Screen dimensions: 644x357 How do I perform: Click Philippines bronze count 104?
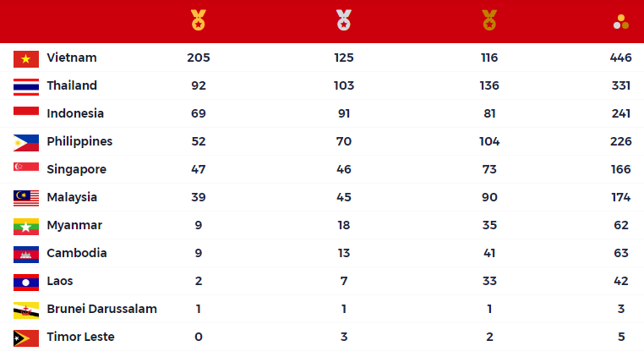(489, 141)
